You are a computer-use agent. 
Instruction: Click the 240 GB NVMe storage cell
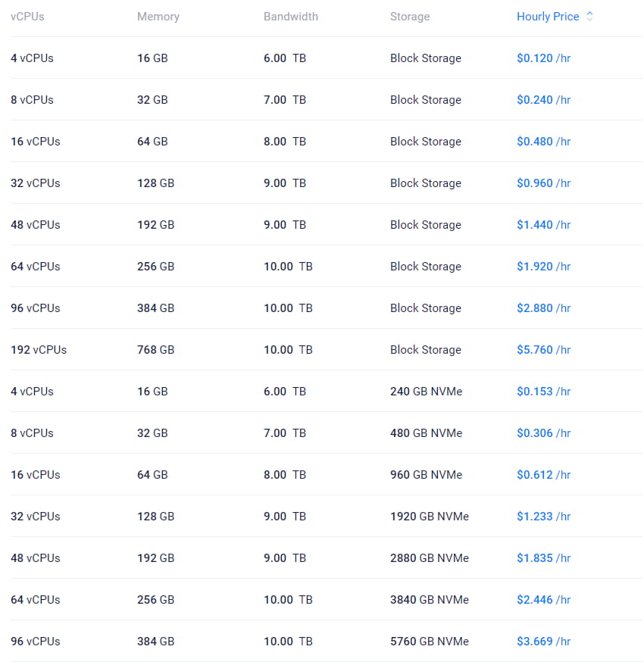tap(426, 391)
